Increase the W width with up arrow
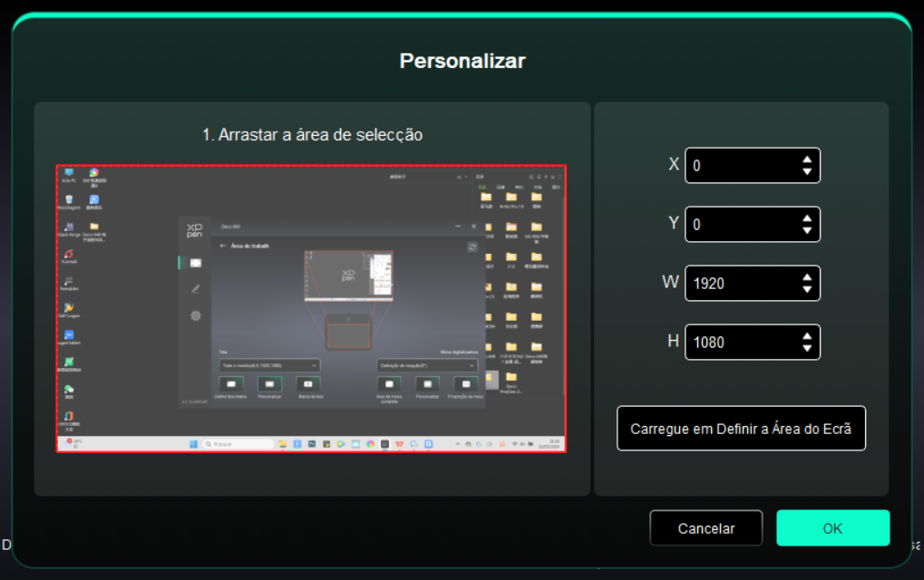 coord(806,277)
